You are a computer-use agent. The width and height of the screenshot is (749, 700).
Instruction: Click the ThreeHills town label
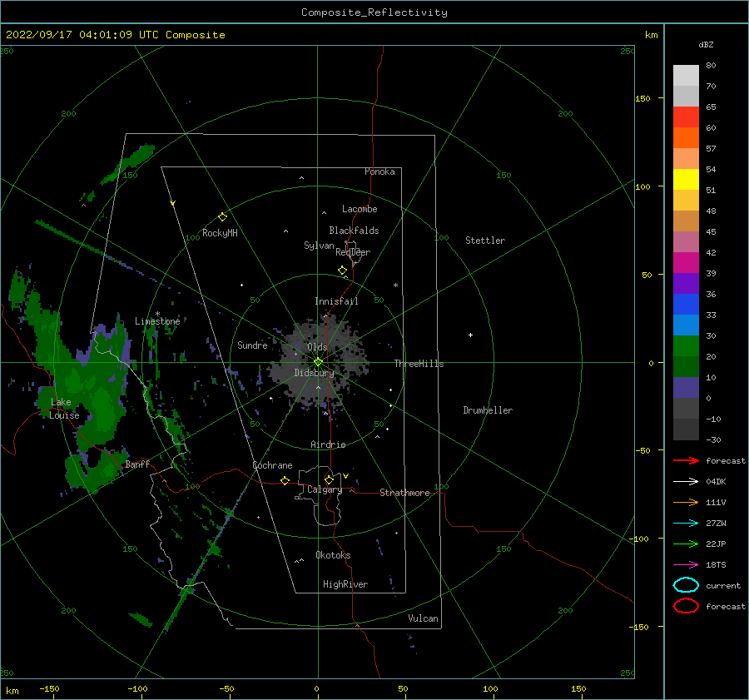419,364
